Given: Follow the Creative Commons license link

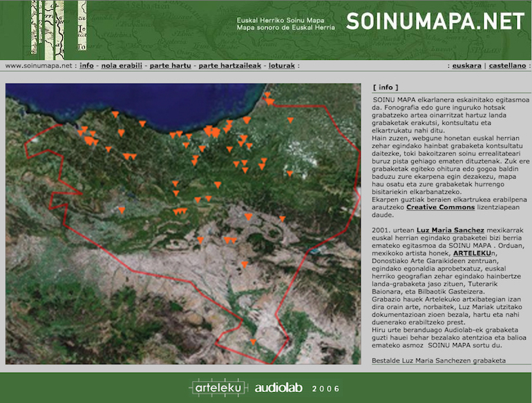Looking at the screenshot, I should pos(440,207).
